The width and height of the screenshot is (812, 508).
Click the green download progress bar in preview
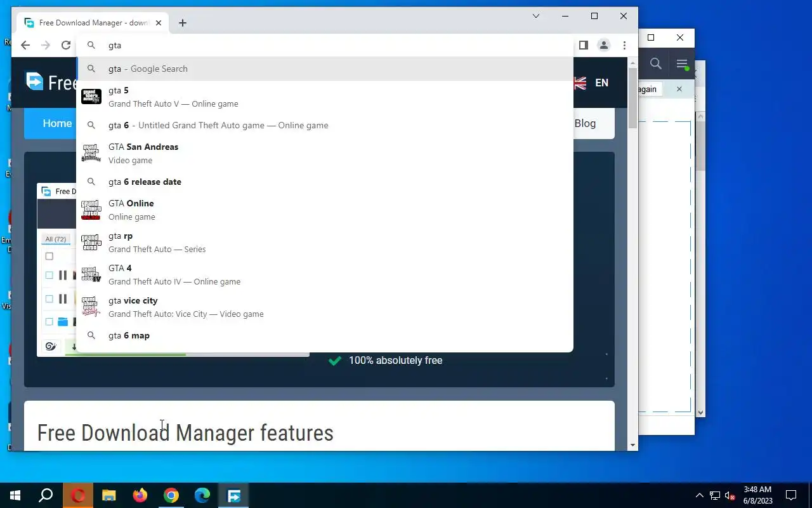(126, 354)
